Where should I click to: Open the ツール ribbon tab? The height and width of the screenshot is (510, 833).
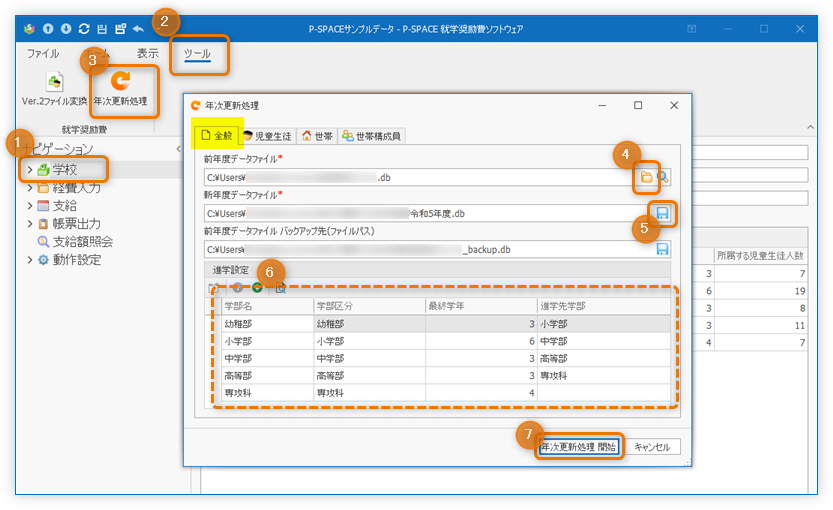tap(198, 54)
